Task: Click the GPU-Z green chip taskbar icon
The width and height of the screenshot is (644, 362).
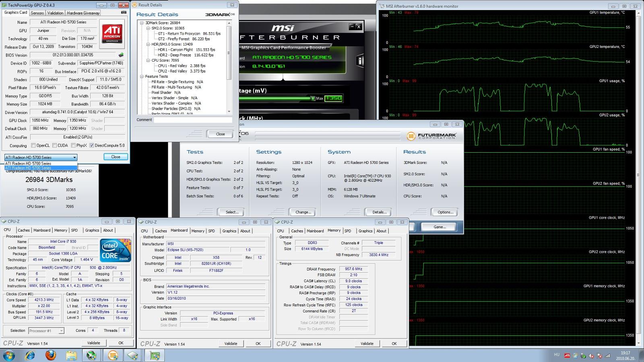Action: [155, 355]
